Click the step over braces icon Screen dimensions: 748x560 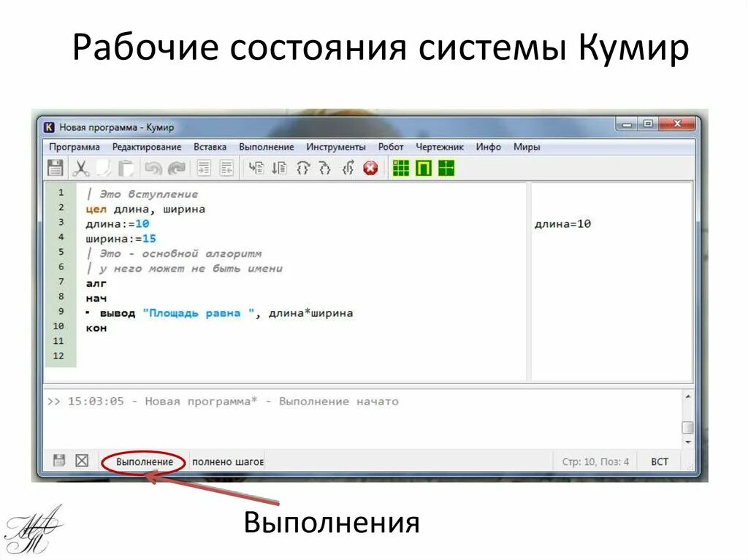[303, 168]
